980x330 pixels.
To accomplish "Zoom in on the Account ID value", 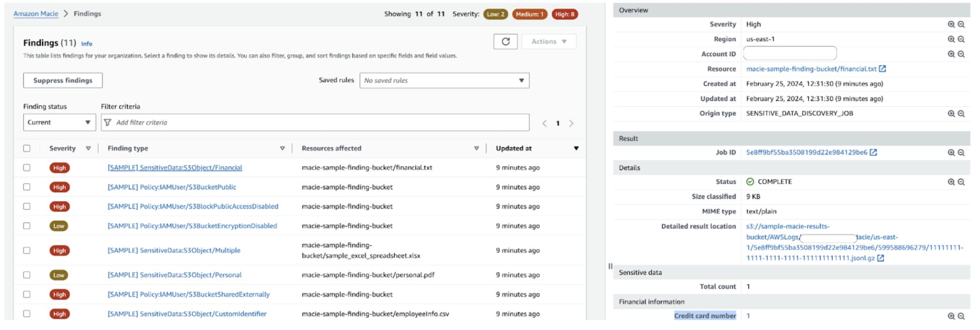I will (951, 54).
